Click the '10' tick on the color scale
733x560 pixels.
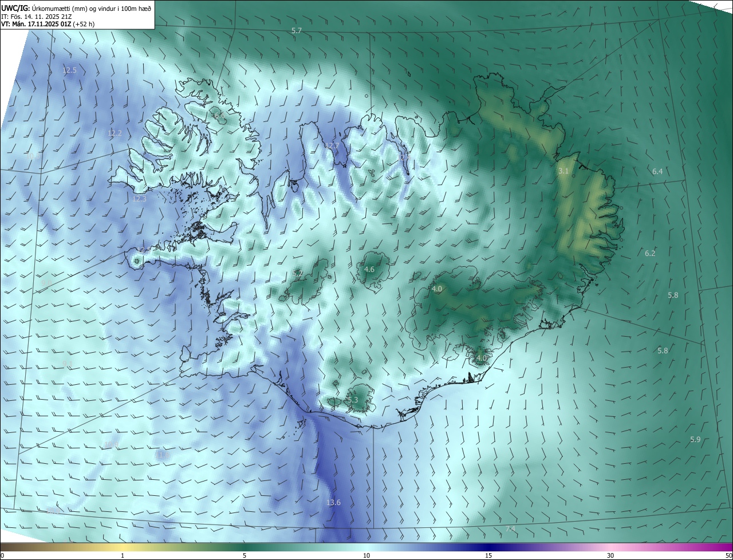[366, 555]
